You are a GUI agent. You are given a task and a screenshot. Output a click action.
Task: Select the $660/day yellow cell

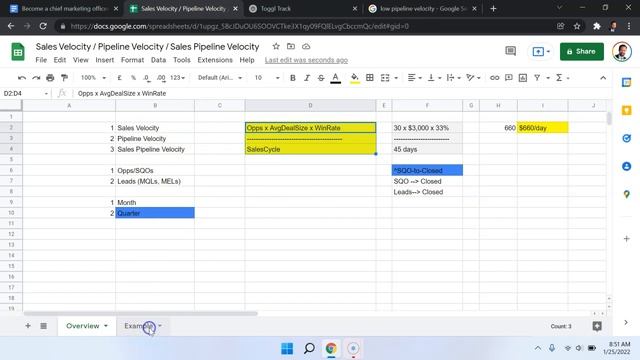(x=542, y=128)
